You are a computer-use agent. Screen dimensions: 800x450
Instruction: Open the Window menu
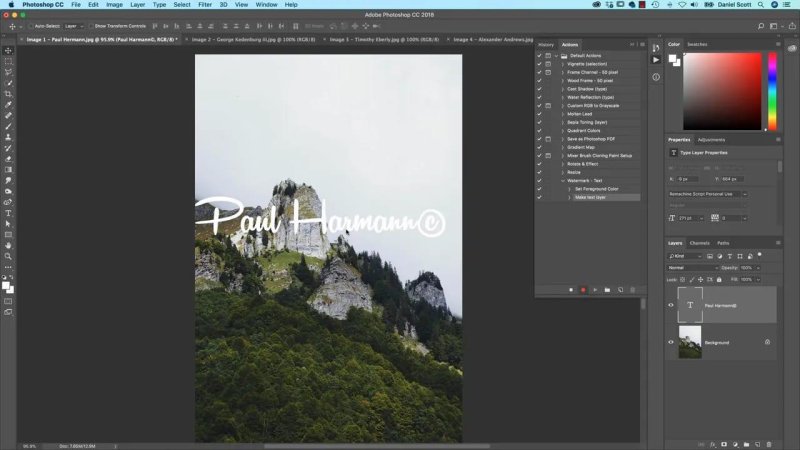point(266,5)
